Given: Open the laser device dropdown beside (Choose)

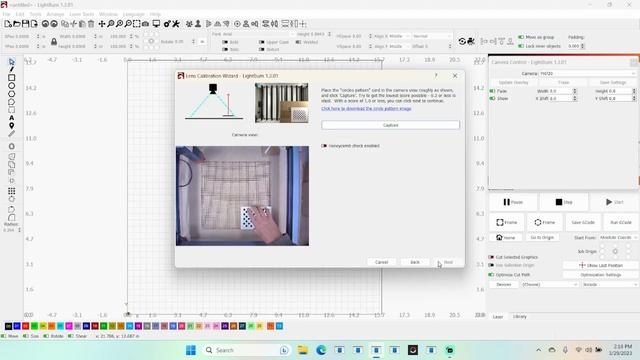Looking at the screenshot, I should click(610, 284).
